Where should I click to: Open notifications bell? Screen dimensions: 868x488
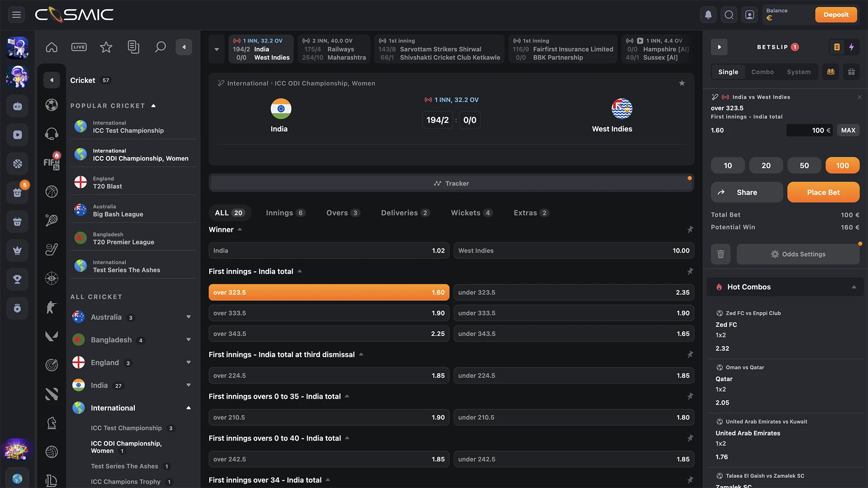coord(708,15)
